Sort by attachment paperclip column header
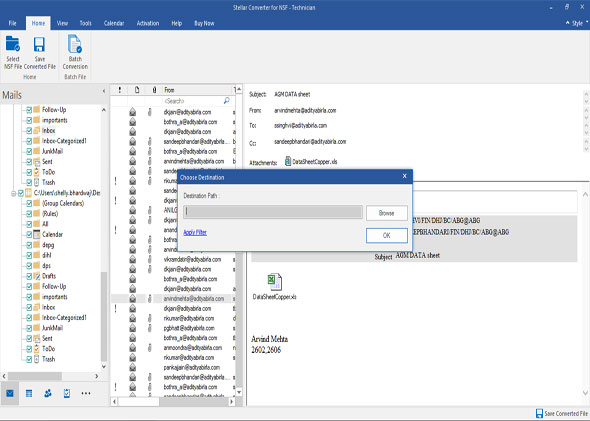The image size is (590, 421). click(154, 90)
